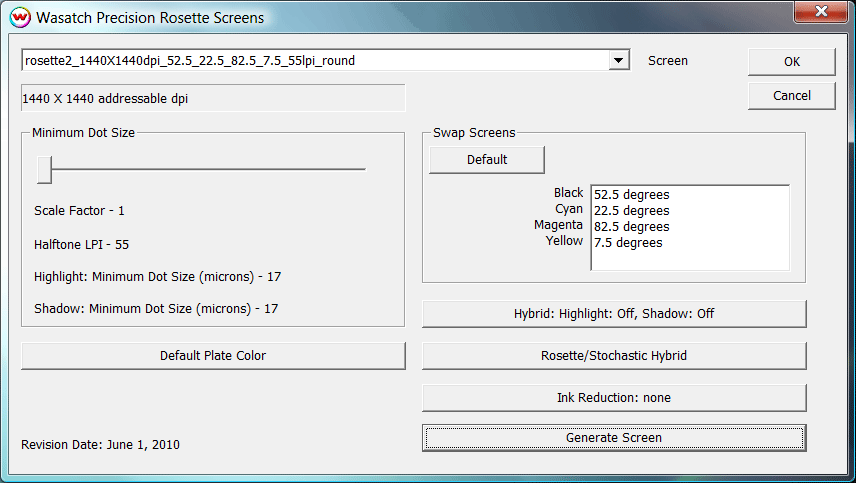Expand the Screen dropdown arrow

620,61
